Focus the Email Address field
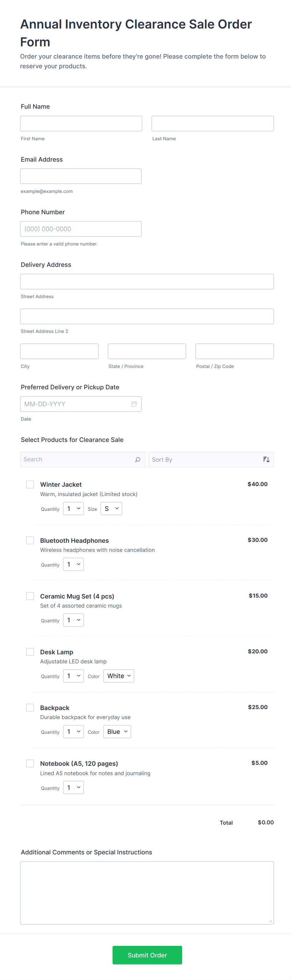The width and height of the screenshot is (291, 980). (x=80, y=176)
